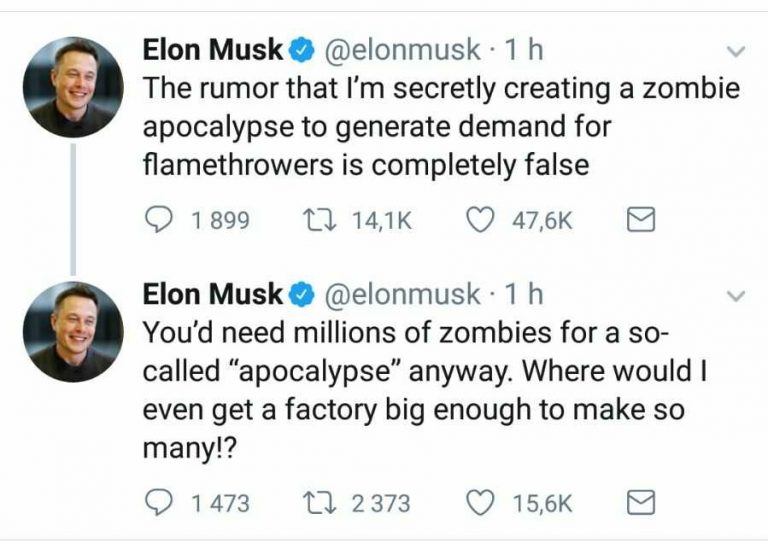Tap the blue verified checkmark on the second tweet
The height and width of the screenshot is (543, 768).
(301, 295)
